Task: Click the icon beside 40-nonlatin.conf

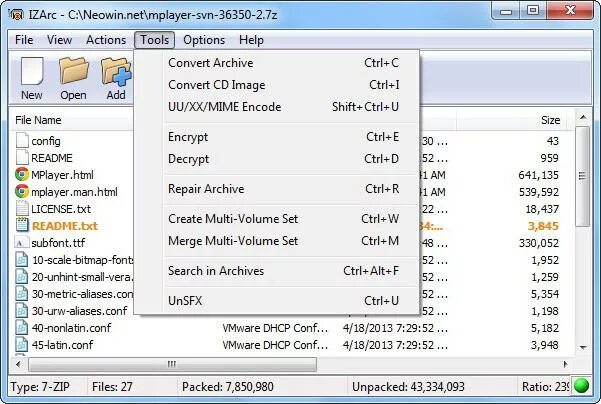Action: (x=22, y=328)
